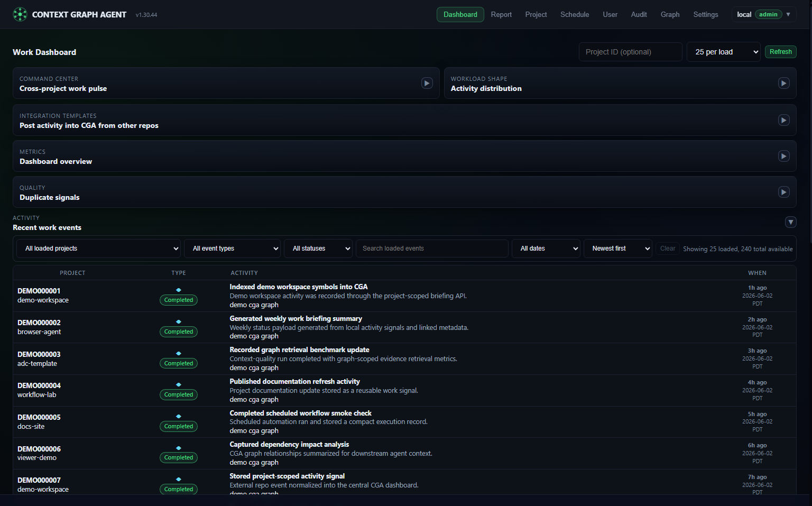
Task: Expand the Dashboard overview metrics panel
Action: pos(784,156)
